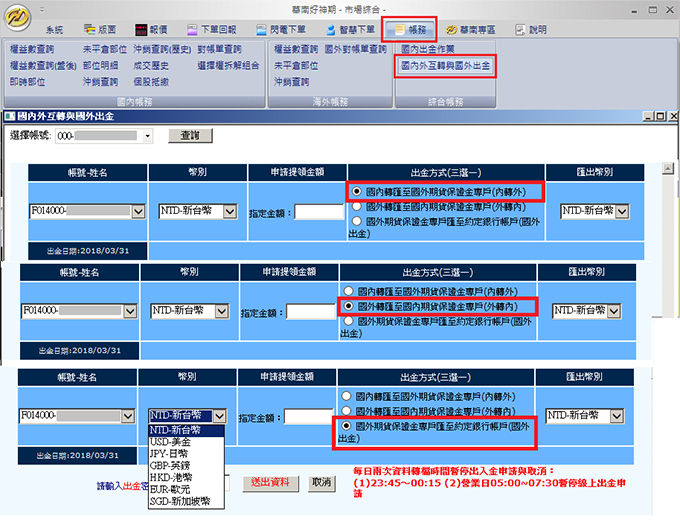Open 權益數查詢(盤後)
This screenshot has width=680, height=526.
(x=43, y=65)
